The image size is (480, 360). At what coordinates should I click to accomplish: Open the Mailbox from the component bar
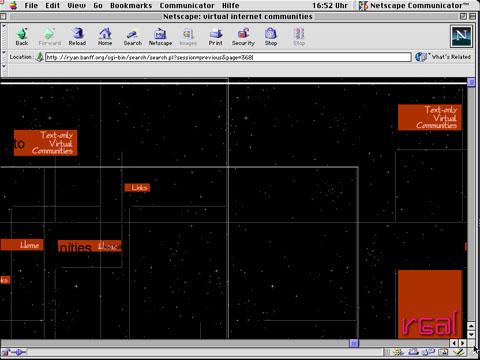click(x=413, y=352)
